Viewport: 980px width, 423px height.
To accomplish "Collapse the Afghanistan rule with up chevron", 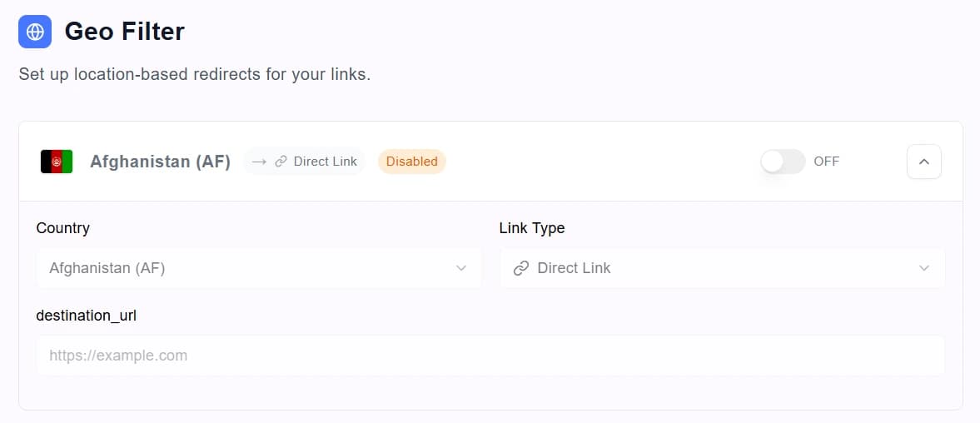I will point(923,162).
